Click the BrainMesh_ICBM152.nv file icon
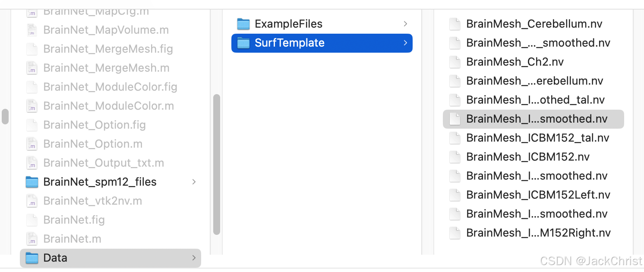644x272 pixels. pos(455,157)
